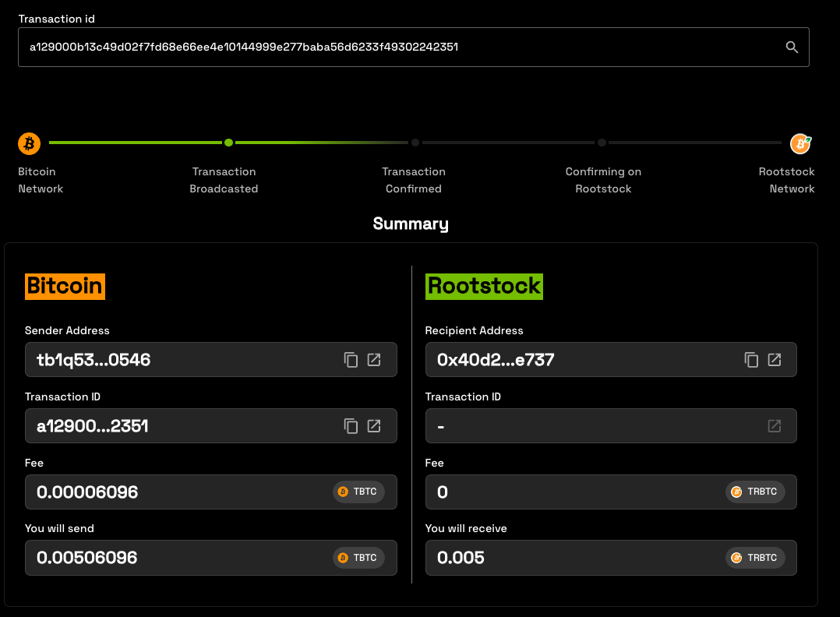The image size is (840, 617).
Task: Click the Confirming on Rootstock progress dot
Action: click(602, 143)
